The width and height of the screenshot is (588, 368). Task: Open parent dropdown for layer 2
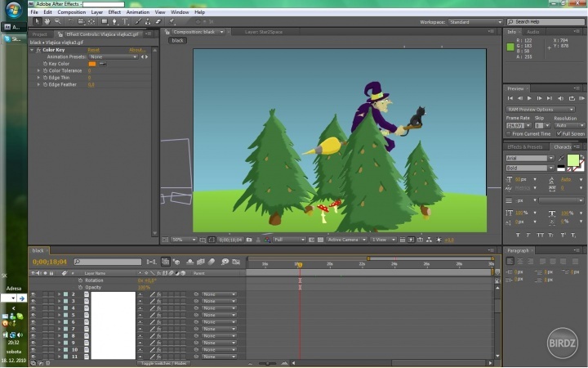click(219, 294)
